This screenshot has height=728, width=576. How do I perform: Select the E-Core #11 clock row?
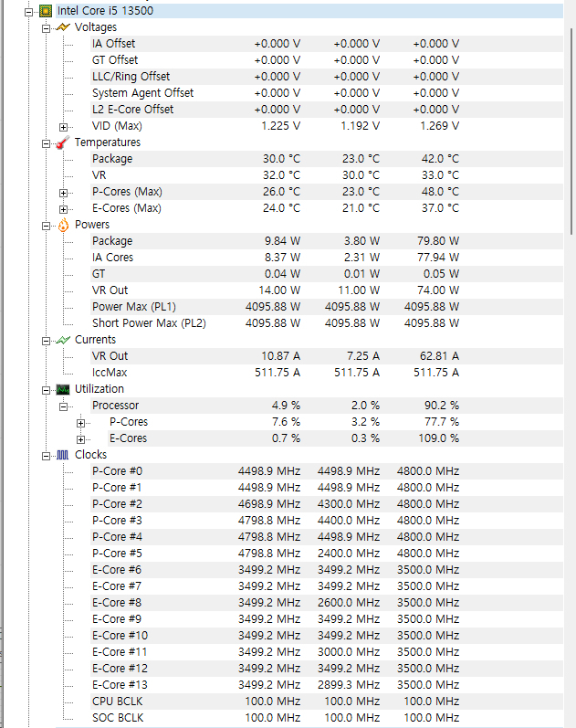327,652
